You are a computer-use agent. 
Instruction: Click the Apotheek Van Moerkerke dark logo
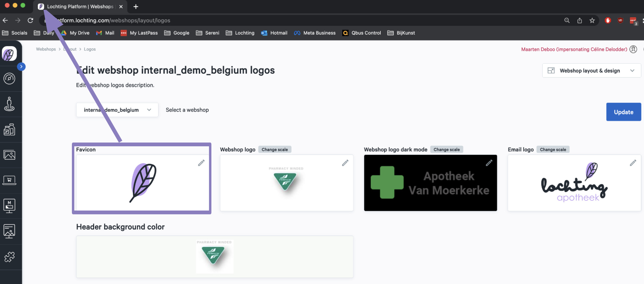430,183
